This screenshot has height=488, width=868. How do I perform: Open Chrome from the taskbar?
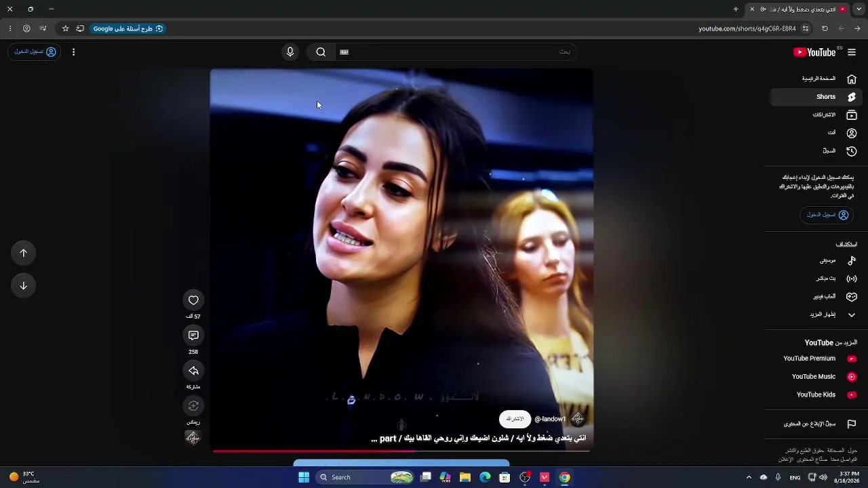[564, 477]
